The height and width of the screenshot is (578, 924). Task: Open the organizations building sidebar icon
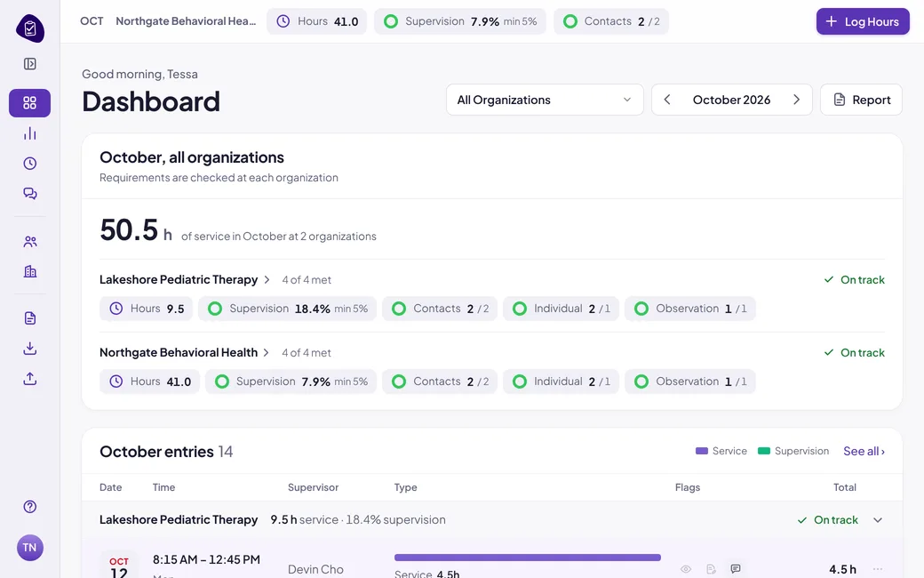click(x=30, y=271)
